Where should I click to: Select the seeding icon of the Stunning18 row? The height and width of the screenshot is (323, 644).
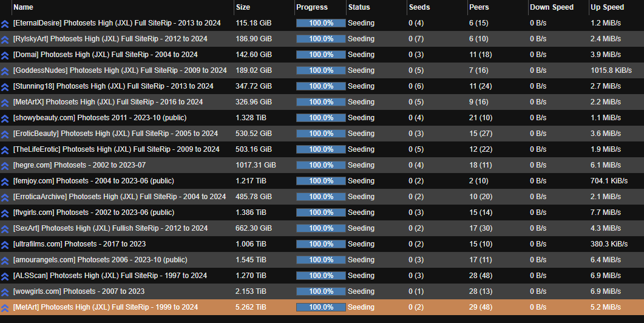click(5, 86)
